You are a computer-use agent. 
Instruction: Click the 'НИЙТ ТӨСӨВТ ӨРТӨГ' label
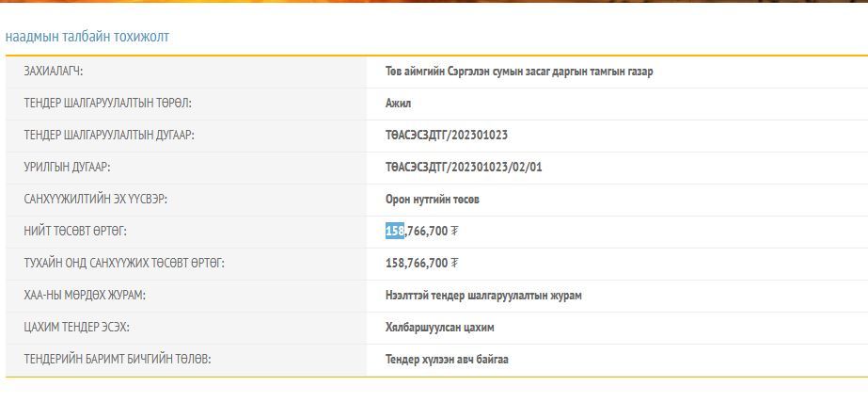pyautogui.click(x=75, y=232)
